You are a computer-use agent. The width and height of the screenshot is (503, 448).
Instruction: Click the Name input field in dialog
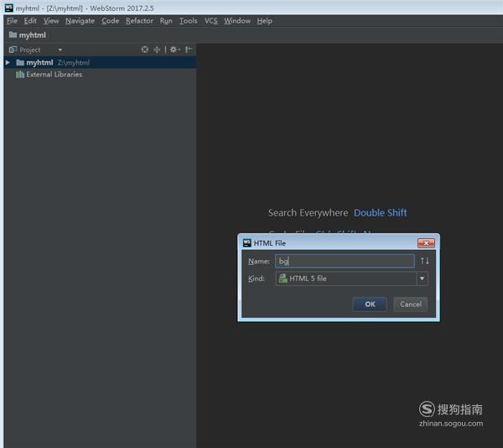click(x=345, y=261)
